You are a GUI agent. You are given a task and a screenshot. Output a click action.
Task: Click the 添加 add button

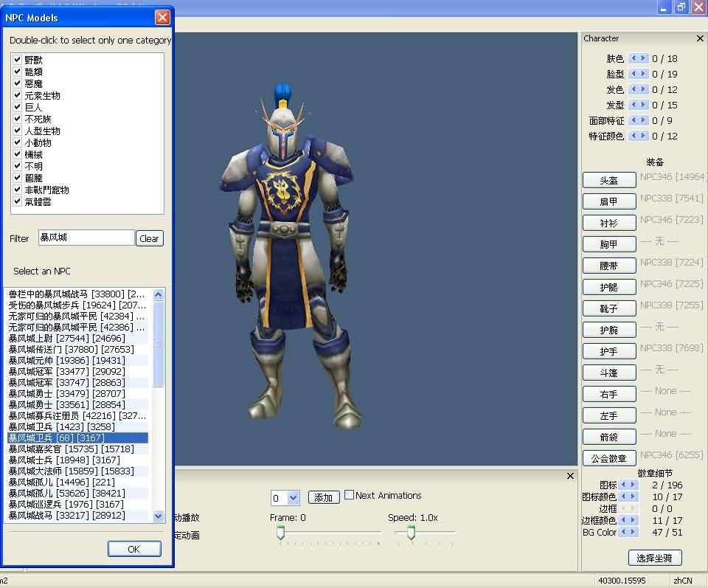coord(324,497)
